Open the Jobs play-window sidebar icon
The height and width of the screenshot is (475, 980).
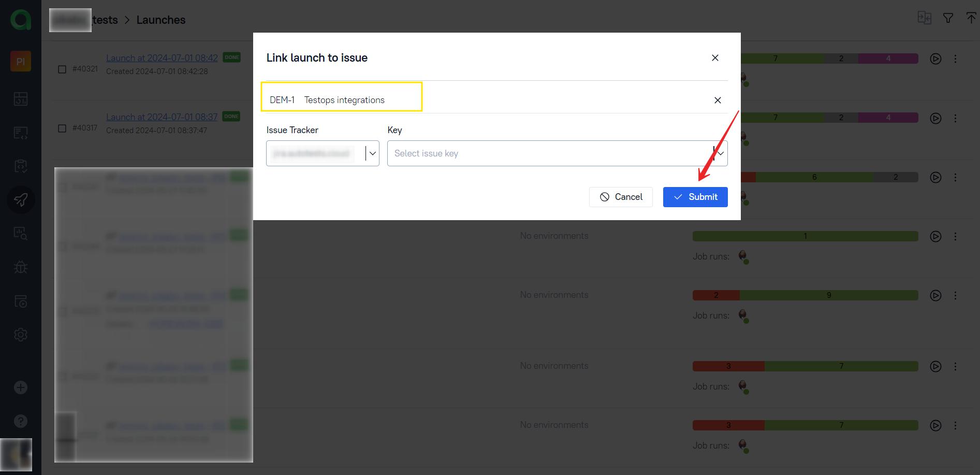click(21, 301)
